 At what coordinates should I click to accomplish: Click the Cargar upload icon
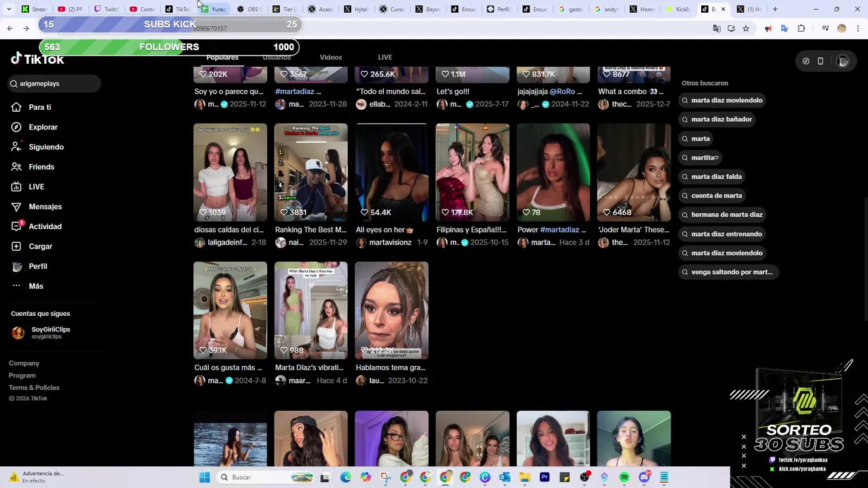coord(16,246)
